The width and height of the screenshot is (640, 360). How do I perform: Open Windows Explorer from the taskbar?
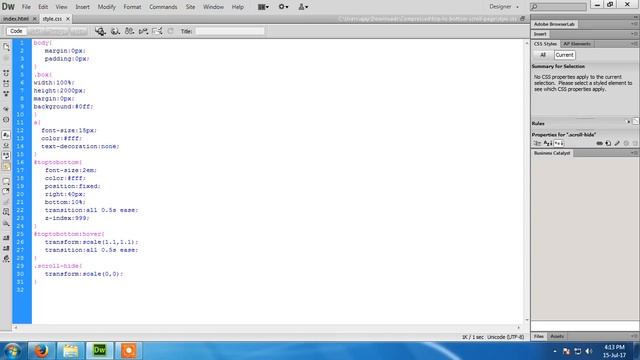pyautogui.click(x=71, y=351)
